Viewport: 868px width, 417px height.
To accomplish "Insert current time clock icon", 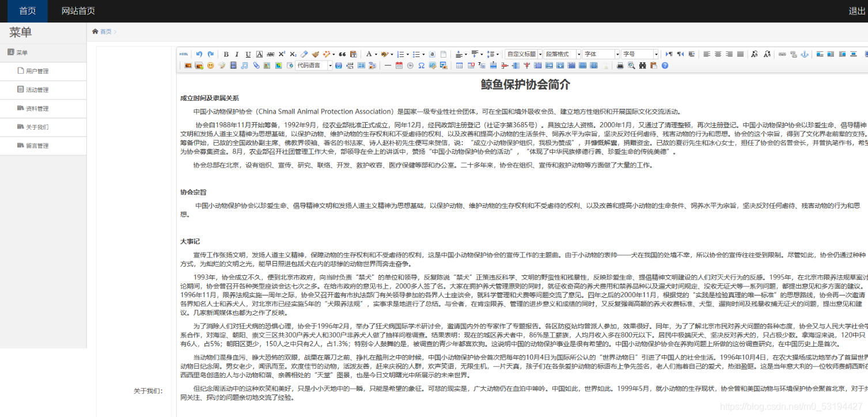I will tap(410, 65).
